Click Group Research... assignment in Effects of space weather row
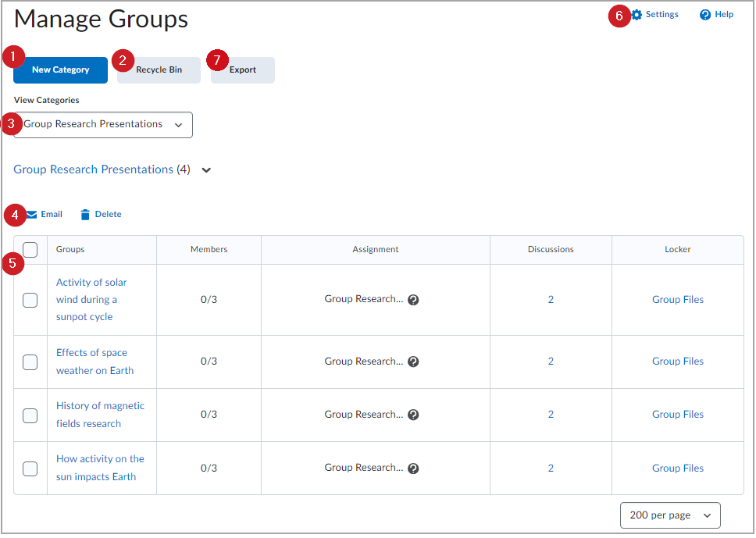Screen dimensions: 756x538 [x=363, y=362]
